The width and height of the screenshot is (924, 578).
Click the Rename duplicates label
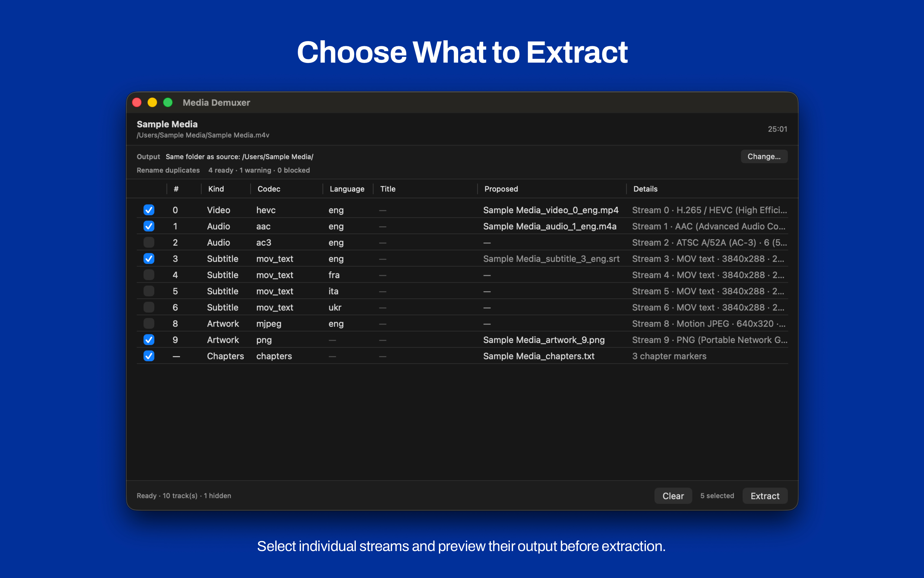(168, 170)
